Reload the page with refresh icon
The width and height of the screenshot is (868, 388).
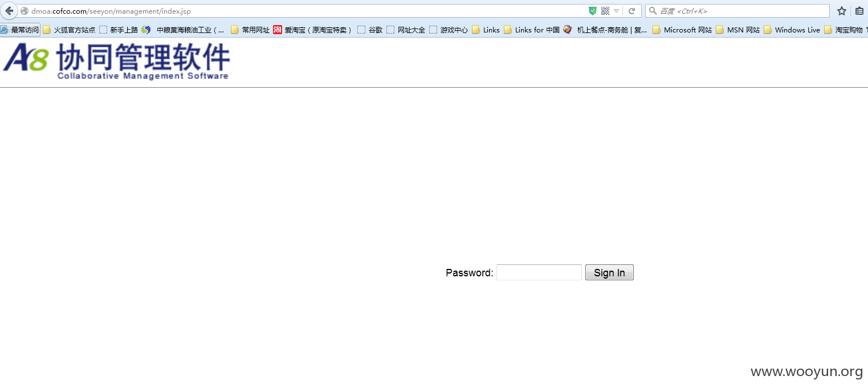click(x=631, y=11)
